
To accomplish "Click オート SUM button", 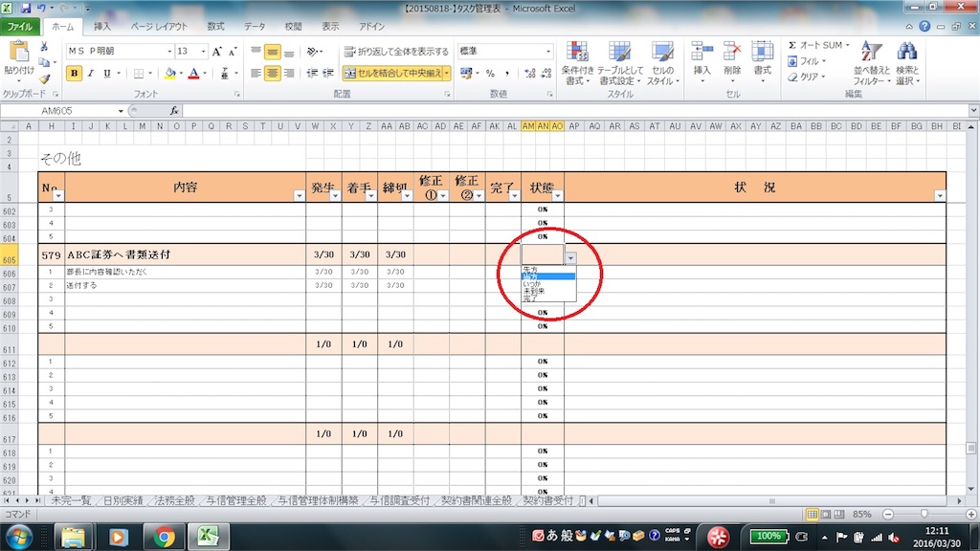I will click(x=817, y=45).
